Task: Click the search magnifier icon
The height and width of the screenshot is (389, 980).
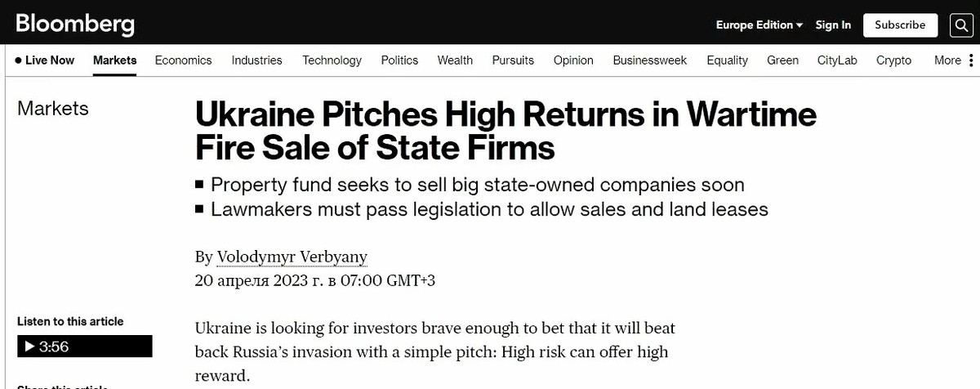Action: 960,25
